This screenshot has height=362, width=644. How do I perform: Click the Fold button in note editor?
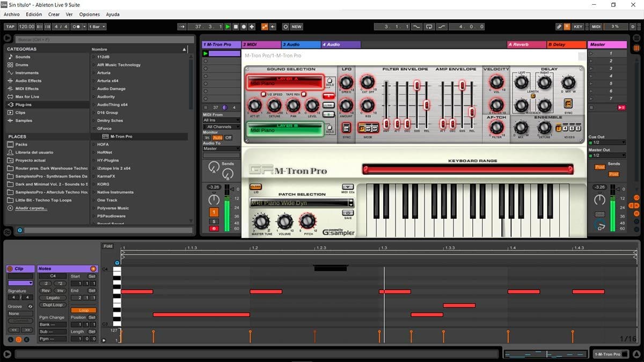coord(108,246)
